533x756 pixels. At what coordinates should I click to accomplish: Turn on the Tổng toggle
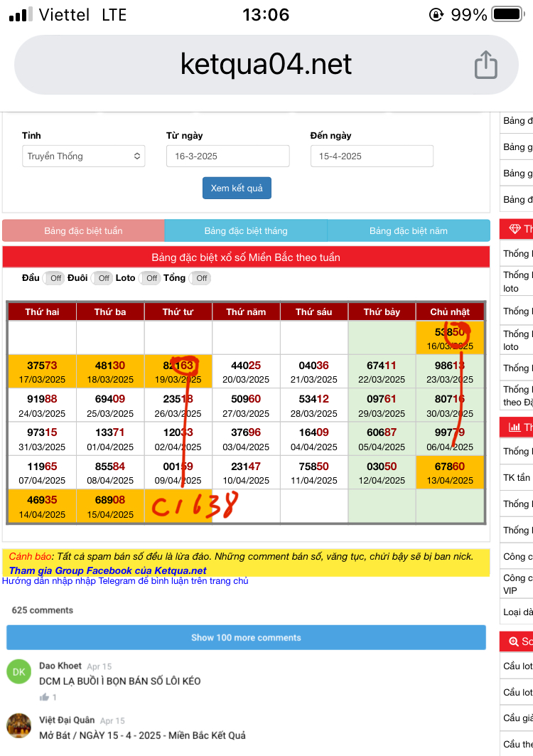[x=200, y=278]
